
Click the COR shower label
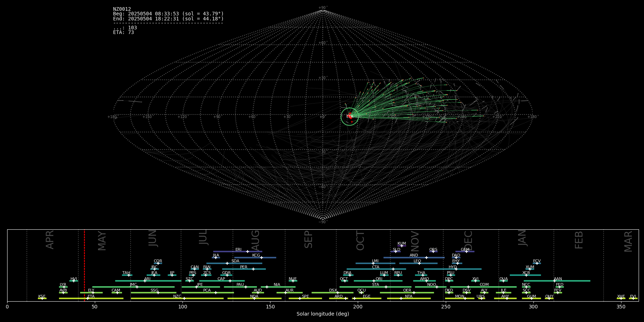158,261
